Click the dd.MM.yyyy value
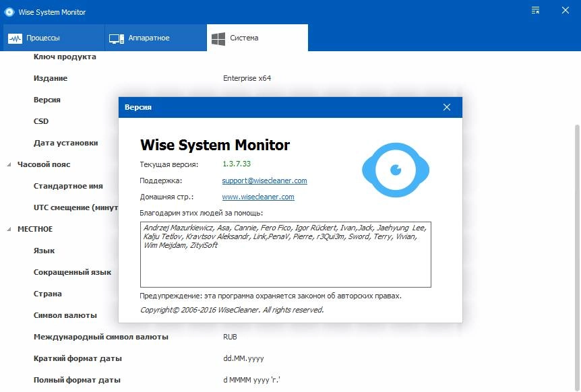581x392 pixels. pos(243,358)
